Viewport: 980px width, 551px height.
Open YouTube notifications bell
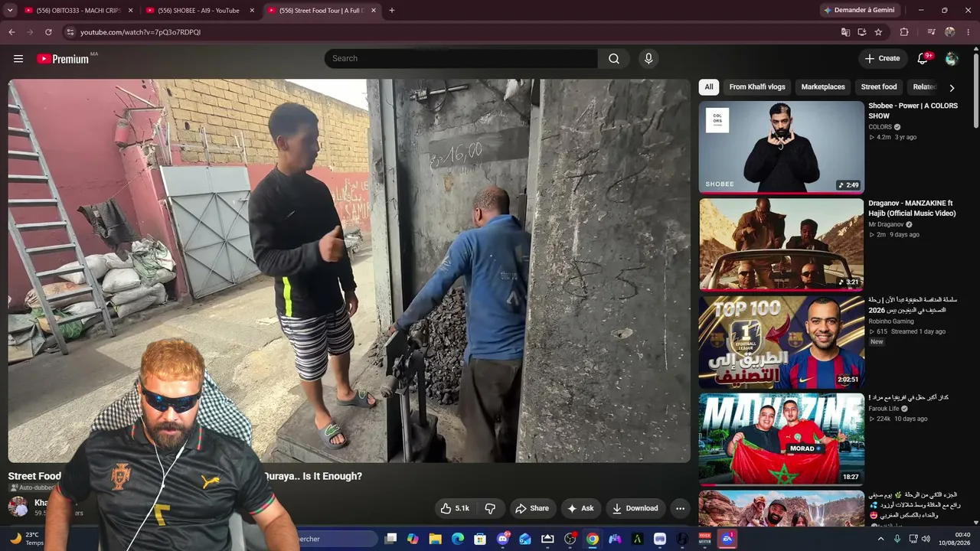pos(923,59)
